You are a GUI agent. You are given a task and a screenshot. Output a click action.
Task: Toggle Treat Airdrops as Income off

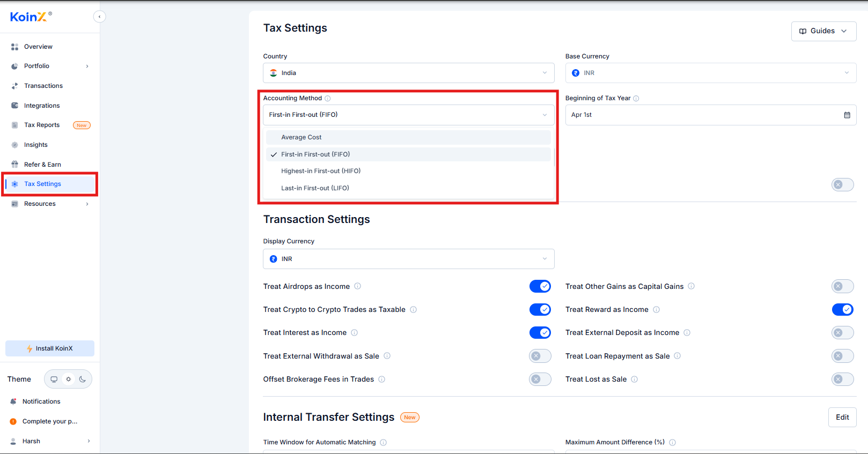(x=540, y=286)
